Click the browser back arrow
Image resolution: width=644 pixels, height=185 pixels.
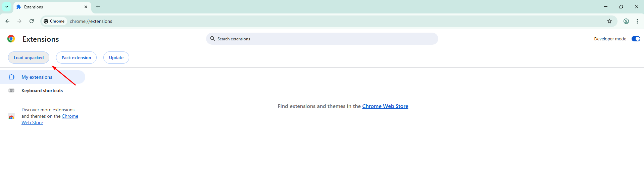click(x=7, y=21)
